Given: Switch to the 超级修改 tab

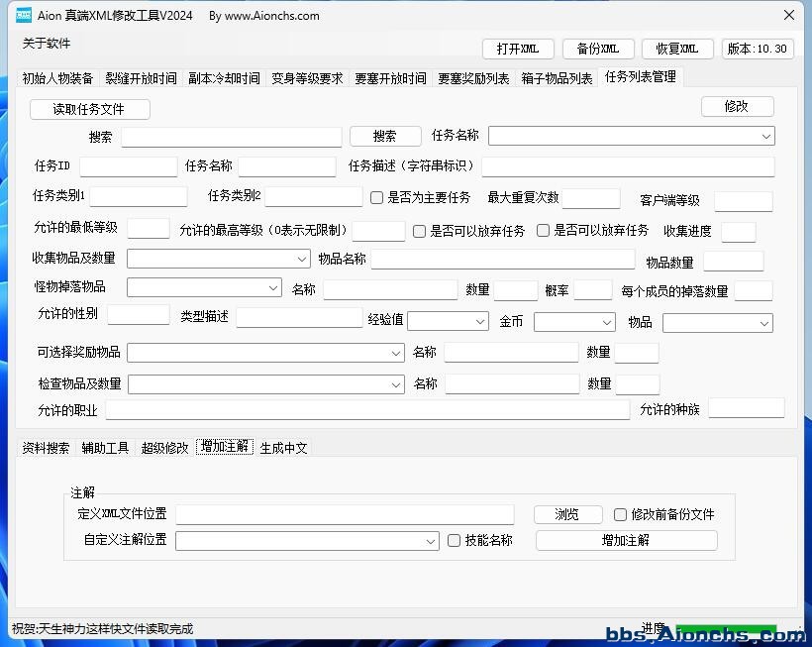Looking at the screenshot, I should [x=164, y=448].
